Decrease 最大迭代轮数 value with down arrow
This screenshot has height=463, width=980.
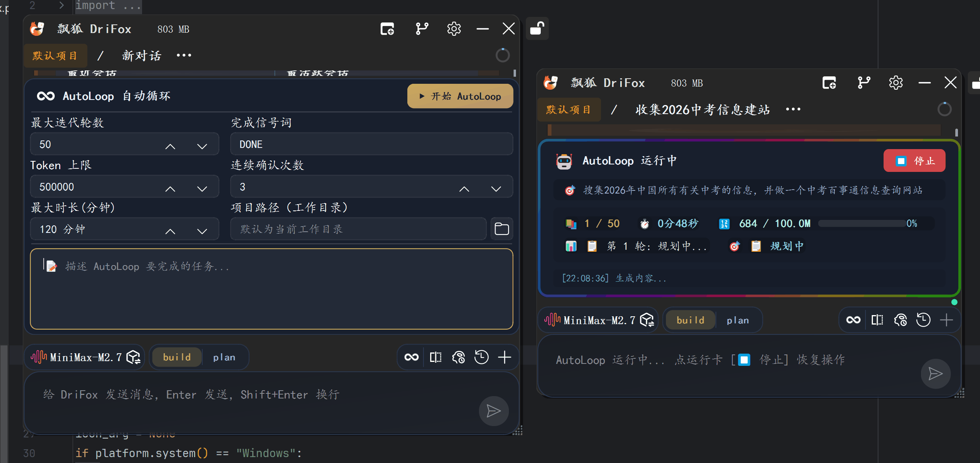pyautogui.click(x=202, y=146)
